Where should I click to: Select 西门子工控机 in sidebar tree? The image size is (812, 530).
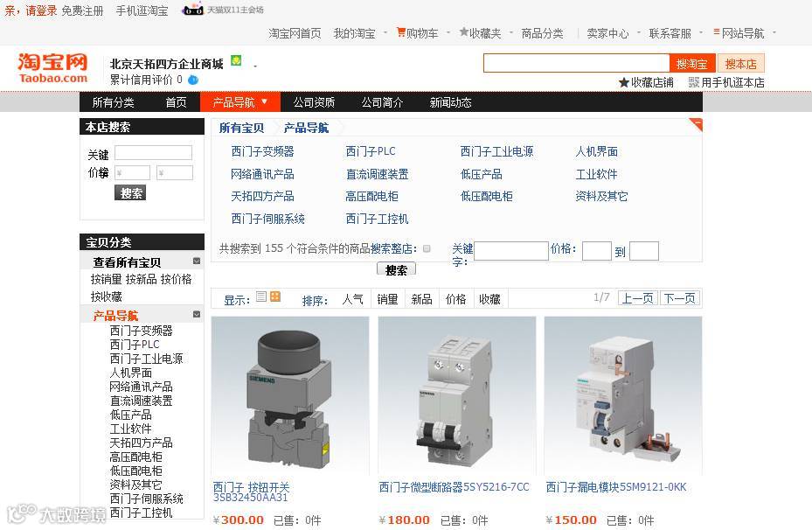(x=141, y=513)
